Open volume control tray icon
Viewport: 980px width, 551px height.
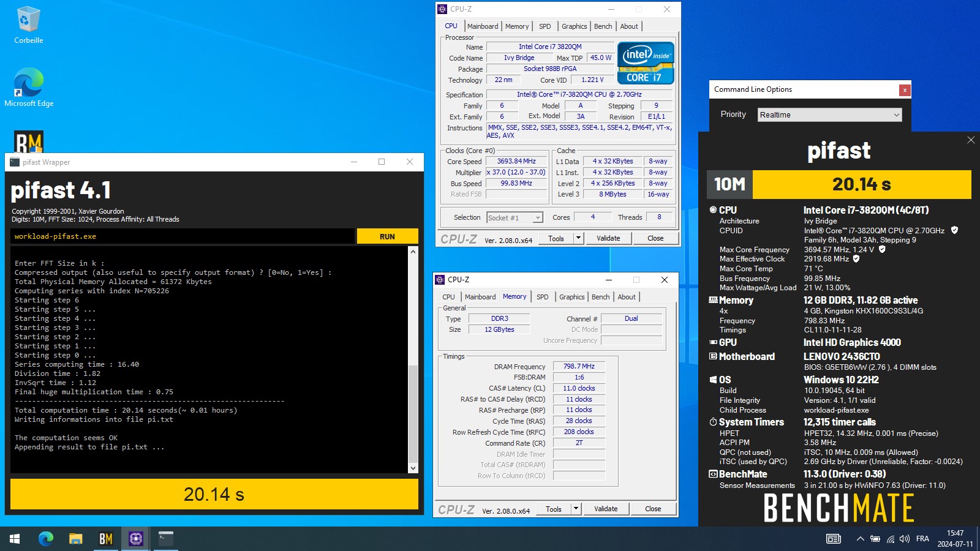click(905, 539)
